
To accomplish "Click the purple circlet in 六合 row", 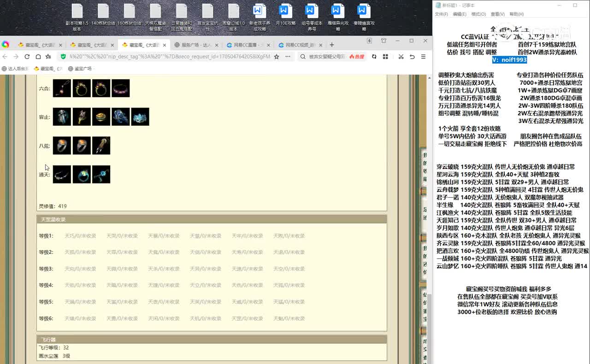I will (121, 88).
